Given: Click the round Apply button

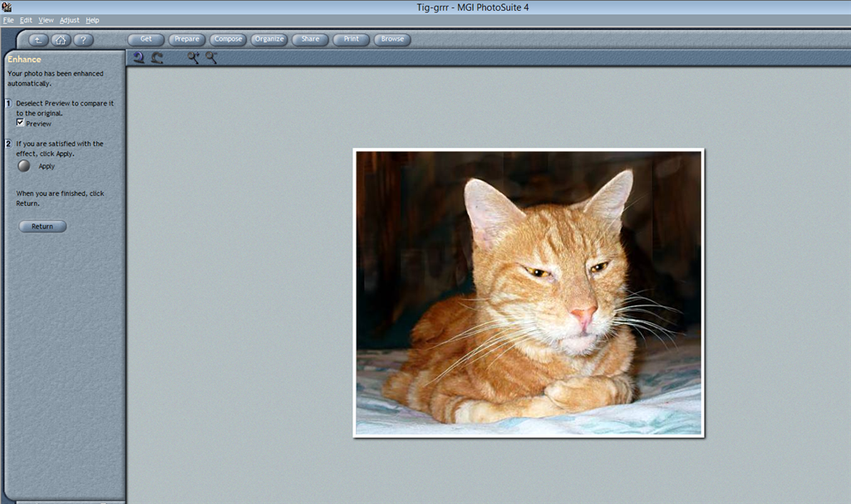Looking at the screenshot, I should pyautogui.click(x=24, y=166).
